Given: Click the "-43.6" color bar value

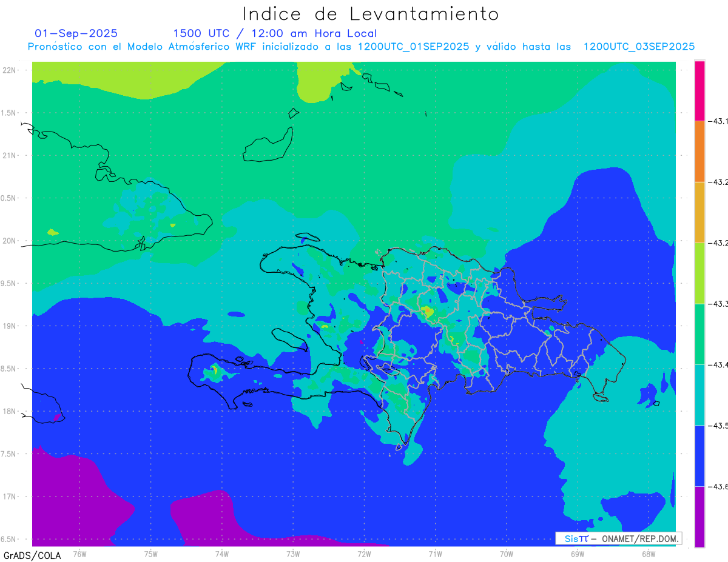Looking at the screenshot, I should point(720,486).
